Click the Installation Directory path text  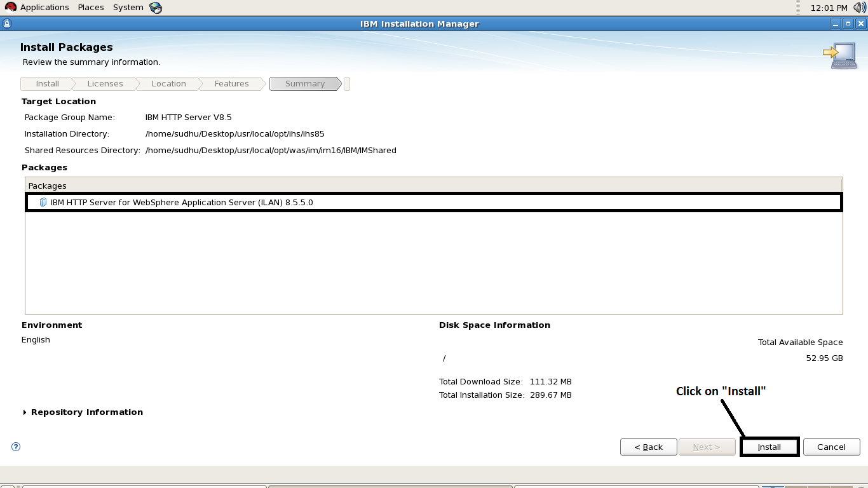235,134
